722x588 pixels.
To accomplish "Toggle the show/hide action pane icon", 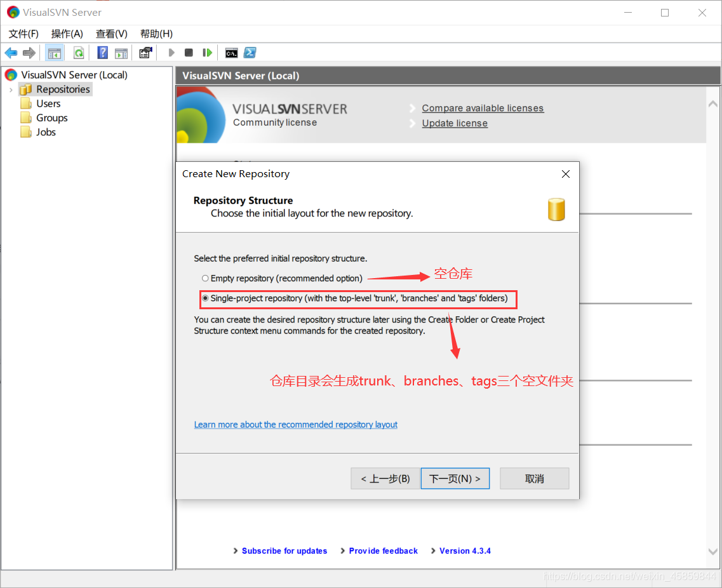I will (x=121, y=53).
